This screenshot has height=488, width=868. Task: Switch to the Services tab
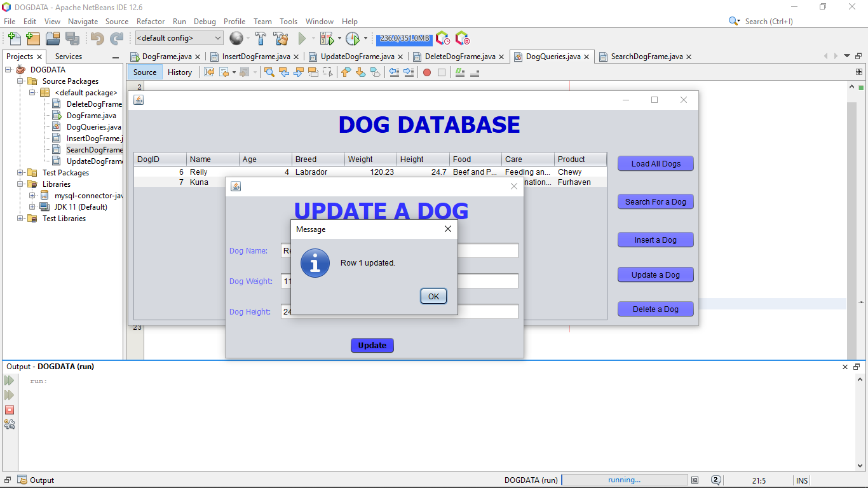69,57
